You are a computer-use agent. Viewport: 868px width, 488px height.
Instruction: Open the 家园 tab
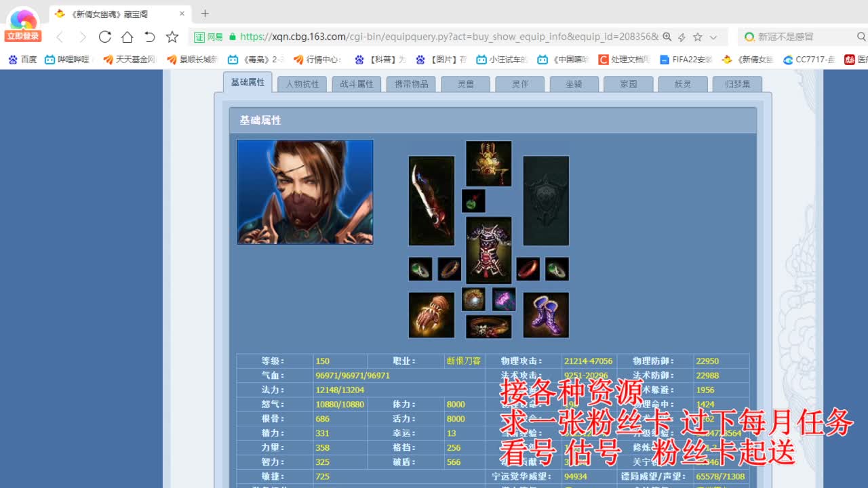pyautogui.click(x=629, y=84)
